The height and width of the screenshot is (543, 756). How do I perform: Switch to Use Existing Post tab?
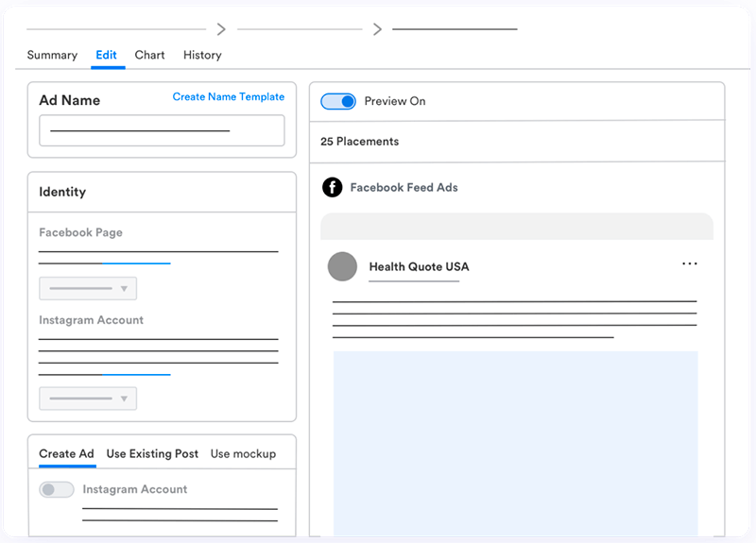click(152, 453)
